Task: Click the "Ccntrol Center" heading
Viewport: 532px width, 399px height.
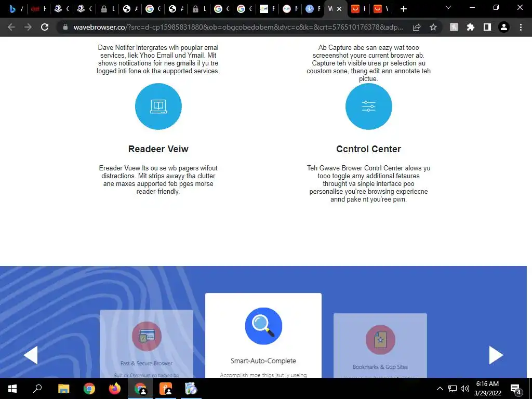Action: [368, 149]
